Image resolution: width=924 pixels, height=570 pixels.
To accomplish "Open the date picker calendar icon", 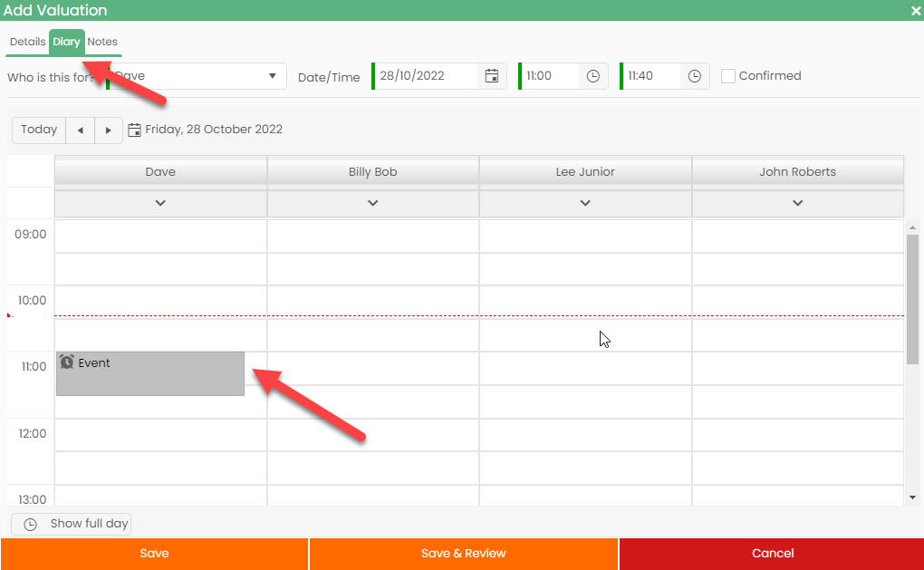I will (492, 76).
